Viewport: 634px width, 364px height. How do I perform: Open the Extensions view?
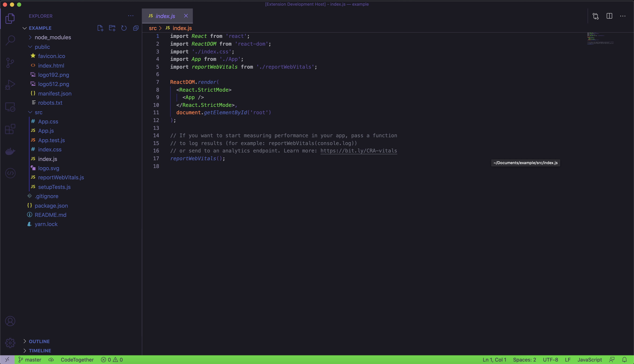coord(10,129)
